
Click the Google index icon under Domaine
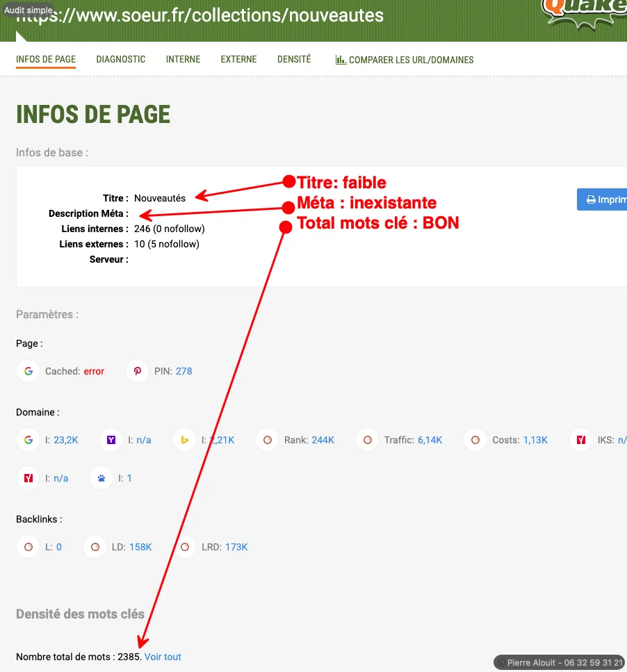[28, 440]
